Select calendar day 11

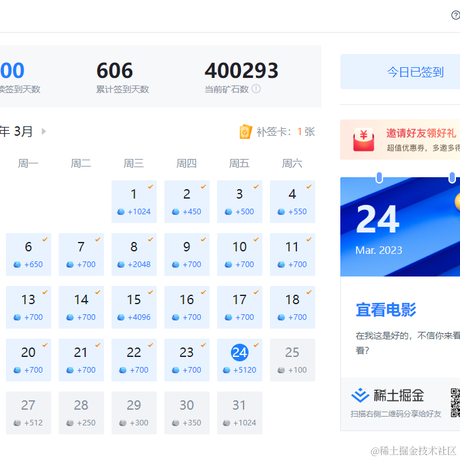tap(292, 254)
